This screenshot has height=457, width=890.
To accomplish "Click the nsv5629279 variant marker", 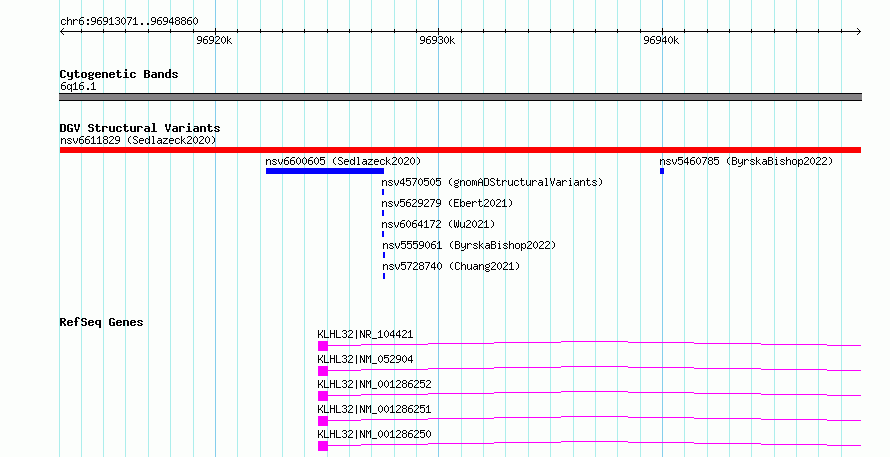I will (383, 213).
